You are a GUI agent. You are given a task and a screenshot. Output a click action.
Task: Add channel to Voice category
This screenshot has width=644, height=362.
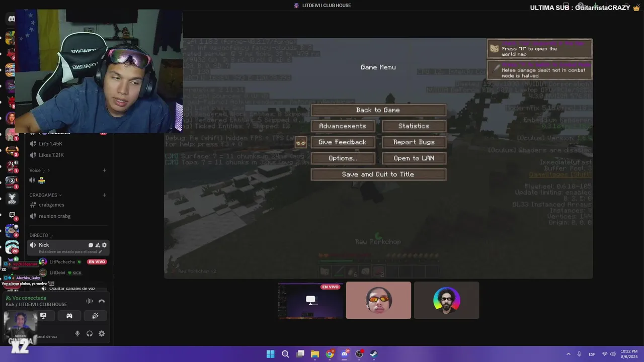point(104,170)
